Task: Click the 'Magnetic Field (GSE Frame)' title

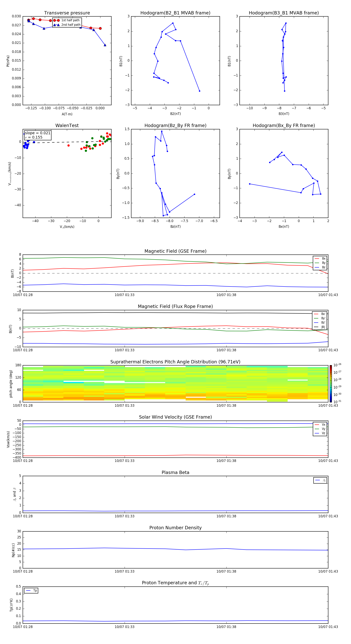Action: point(175,251)
